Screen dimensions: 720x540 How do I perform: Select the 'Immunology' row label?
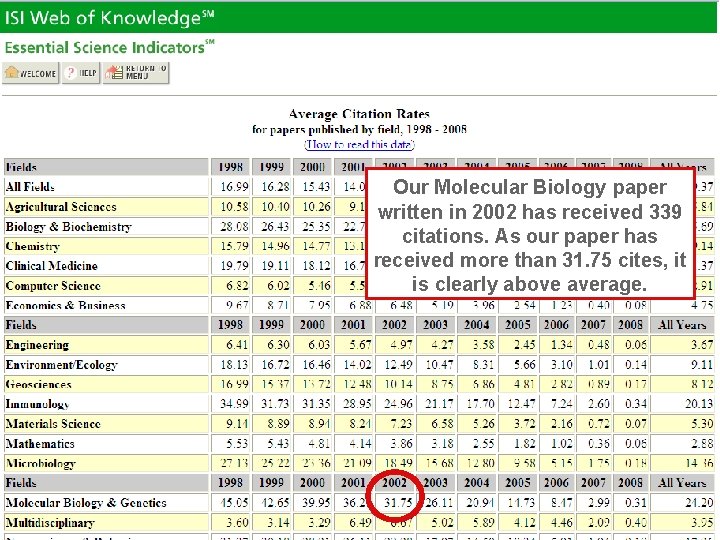[x=37, y=404]
